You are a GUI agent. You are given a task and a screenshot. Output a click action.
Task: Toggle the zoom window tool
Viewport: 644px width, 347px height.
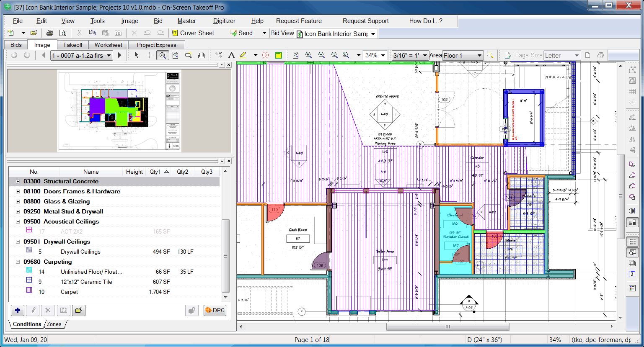[162, 55]
